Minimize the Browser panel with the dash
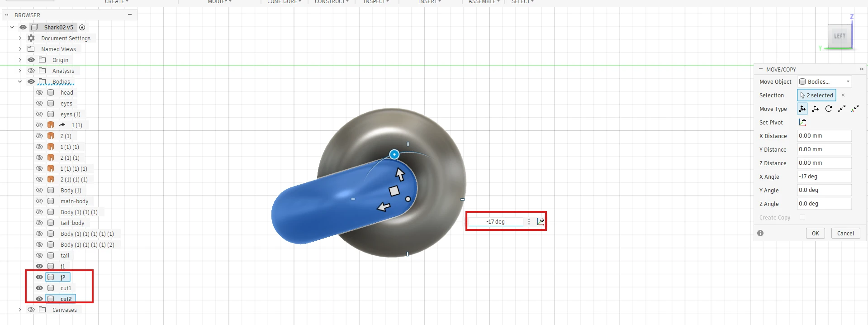 (x=130, y=15)
